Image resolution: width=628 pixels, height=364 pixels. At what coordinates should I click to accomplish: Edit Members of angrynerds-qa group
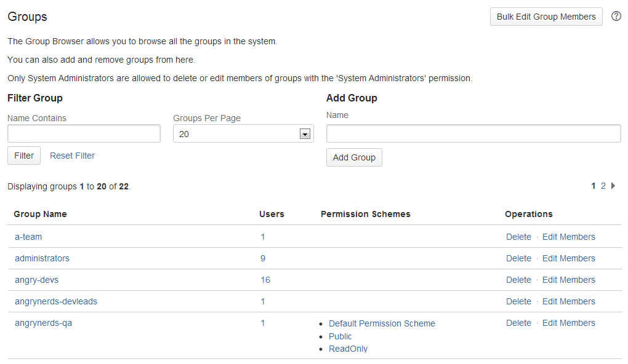568,323
